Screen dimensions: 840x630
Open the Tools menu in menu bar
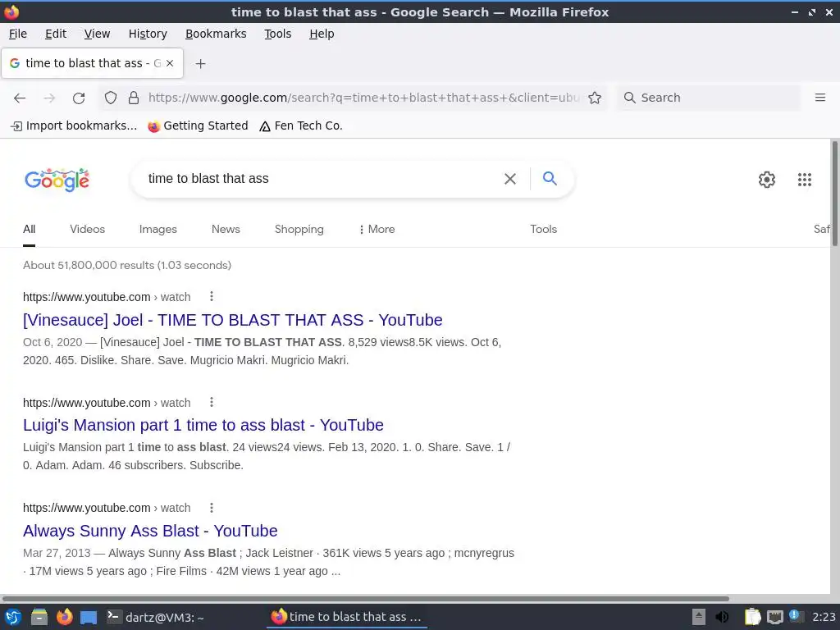point(277,34)
